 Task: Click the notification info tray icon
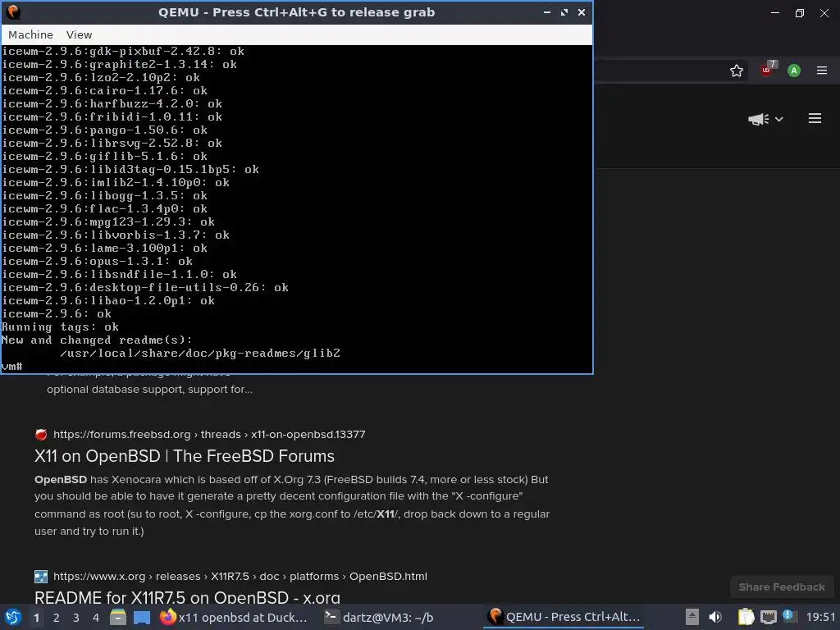point(788,615)
